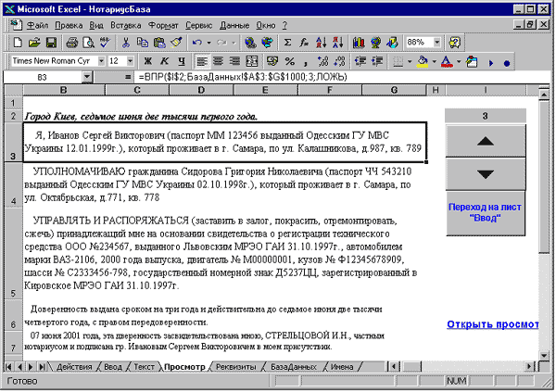
Task: Open the font name dropdown arrow
Action: click(x=101, y=61)
